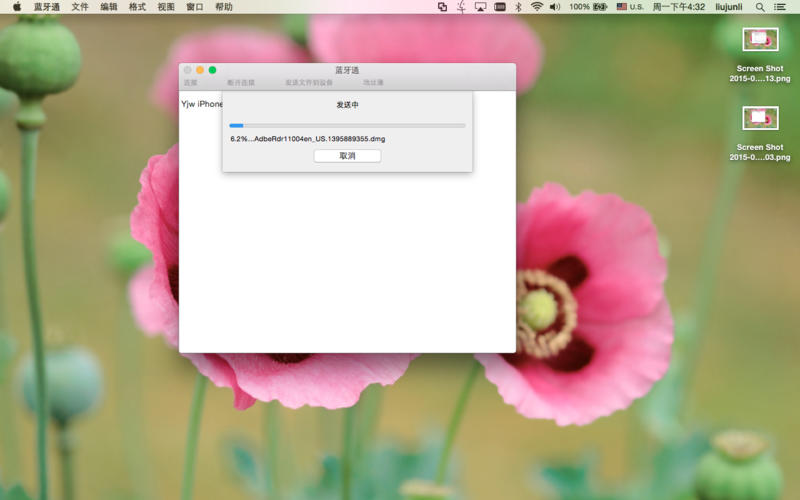Screen dimensions: 800x500
Task: Click the file transfer progress bar
Action: coord(347,126)
